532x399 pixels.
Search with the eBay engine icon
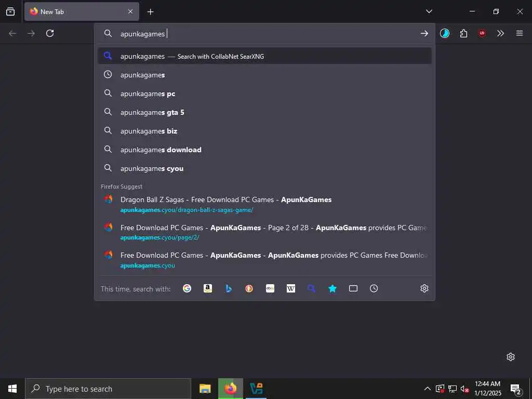click(x=270, y=288)
